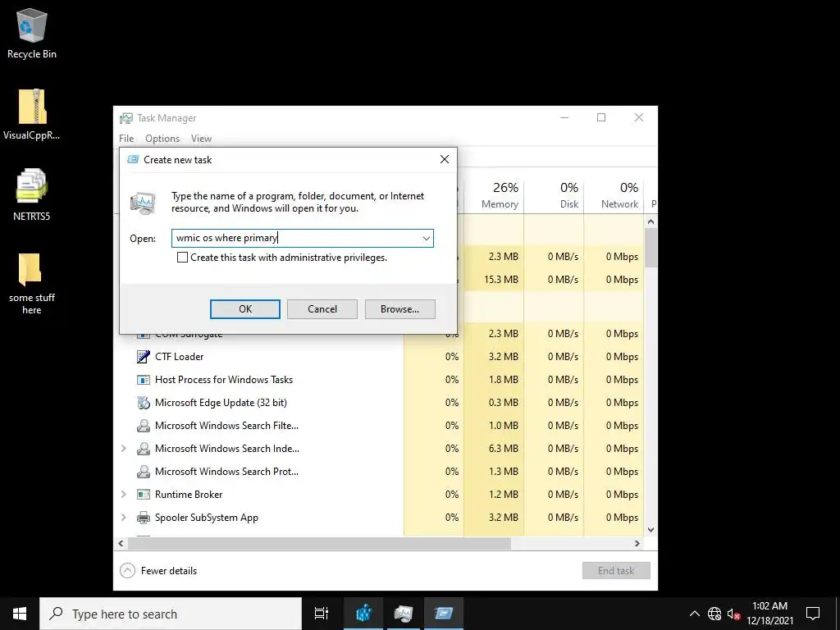
Task: Enable administrative privileges checkbox
Action: (x=182, y=258)
